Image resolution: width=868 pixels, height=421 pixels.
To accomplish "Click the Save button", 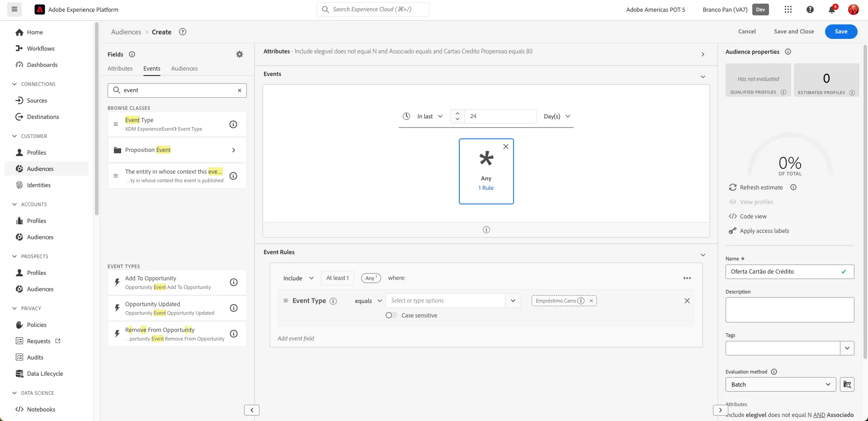I will 841,32.
